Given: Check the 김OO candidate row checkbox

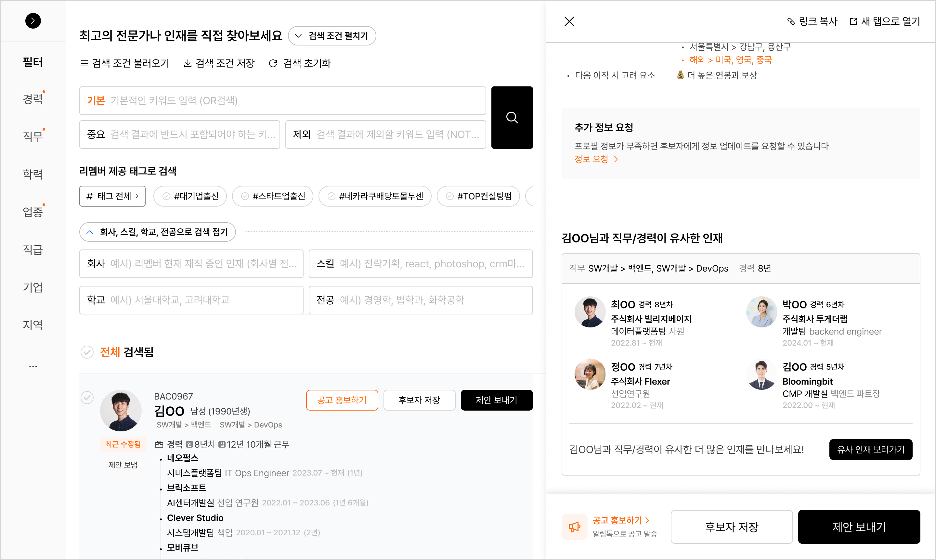Looking at the screenshot, I should (87, 397).
